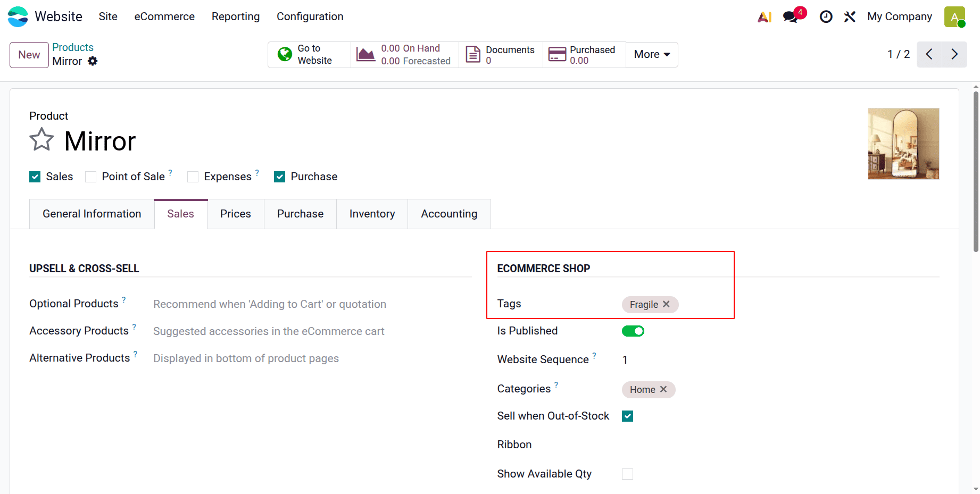Show Website Sequence help tooltip

click(594, 356)
